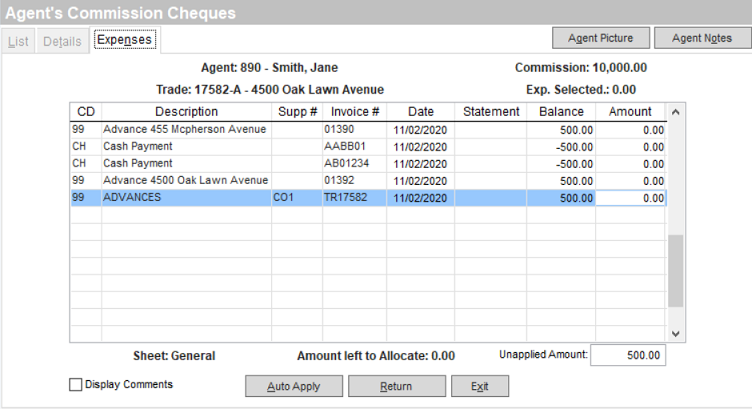Click the Balance column header
The width and height of the screenshot is (752, 409).
tap(560, 112)
